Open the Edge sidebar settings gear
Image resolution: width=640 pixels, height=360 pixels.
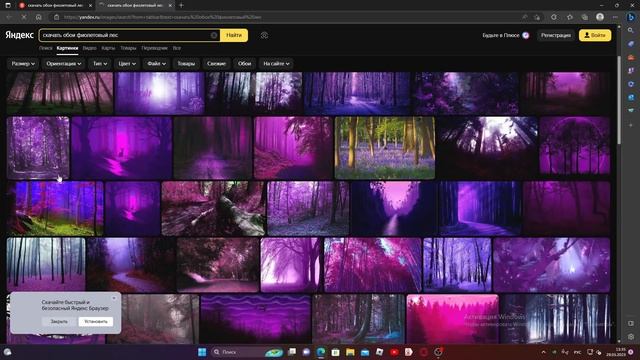[x=631, y=337]
